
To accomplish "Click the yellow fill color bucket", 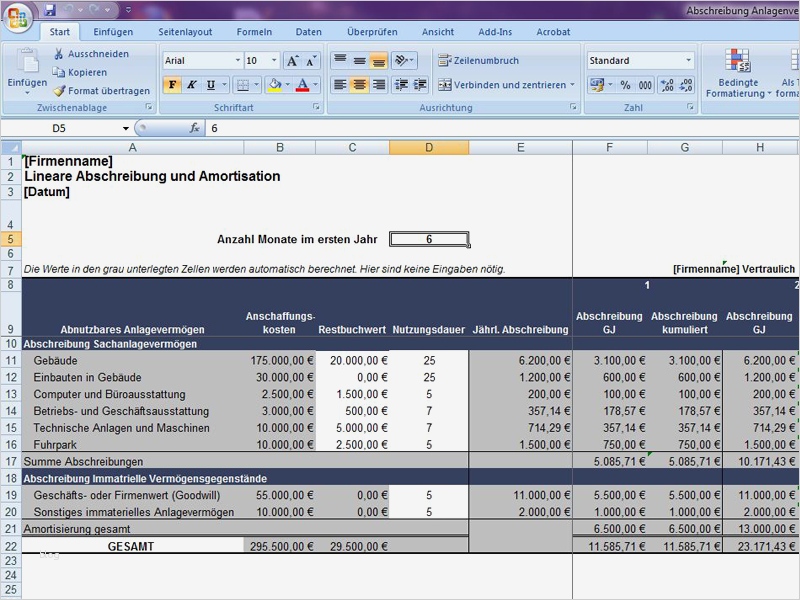I will click(x=275, y=86).
